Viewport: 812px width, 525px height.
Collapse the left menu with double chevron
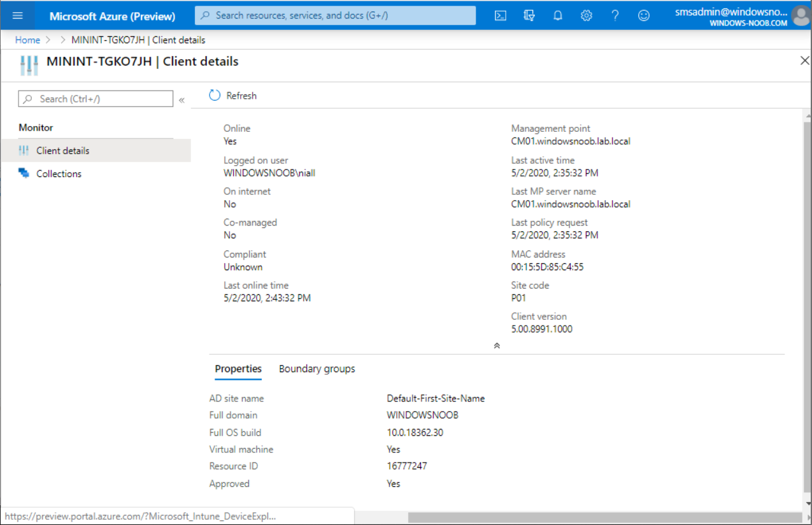182,100
